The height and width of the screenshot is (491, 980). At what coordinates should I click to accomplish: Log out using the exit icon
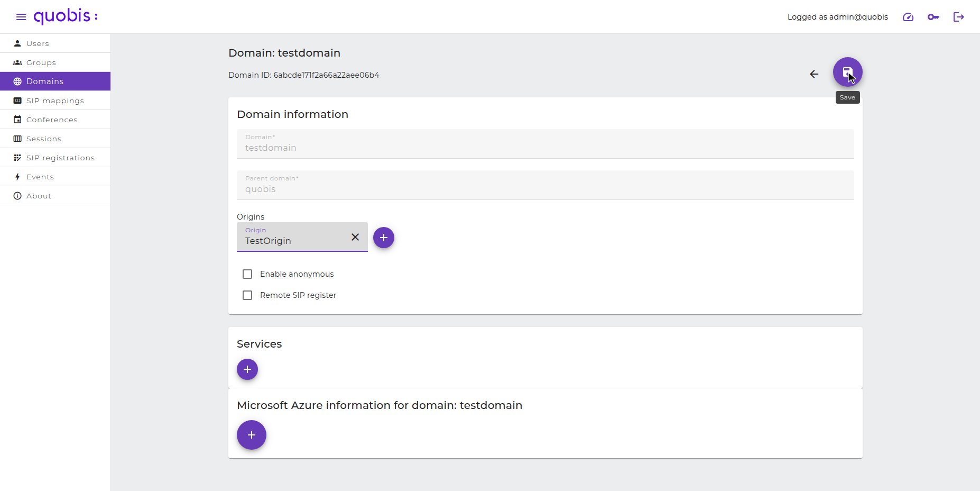(x=959, y=17)
